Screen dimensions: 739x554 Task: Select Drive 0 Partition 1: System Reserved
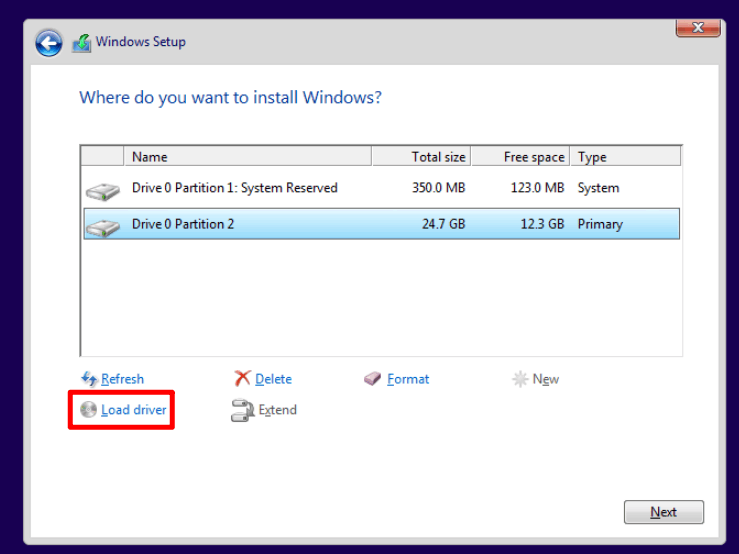(381, 188)
